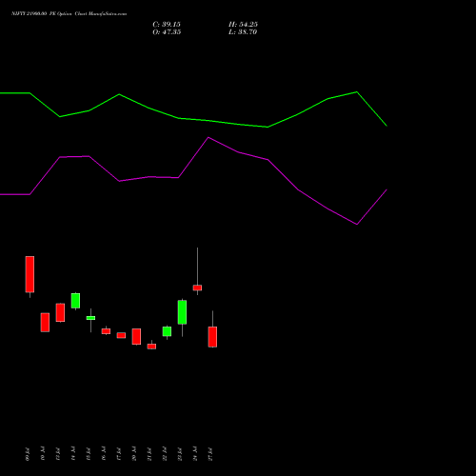Click the green candle for 22 Jul
This screenshot has height=476, width=476.
[167, 331]
